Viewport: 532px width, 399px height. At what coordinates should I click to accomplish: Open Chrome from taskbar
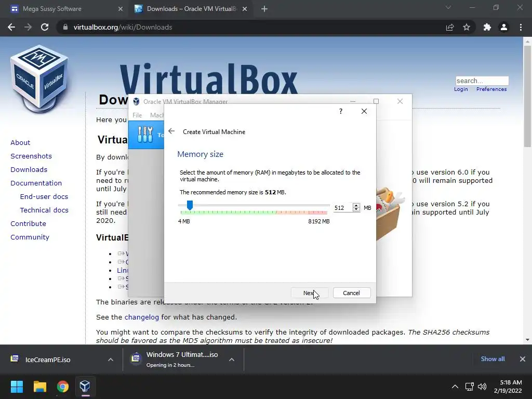point(62,387)
